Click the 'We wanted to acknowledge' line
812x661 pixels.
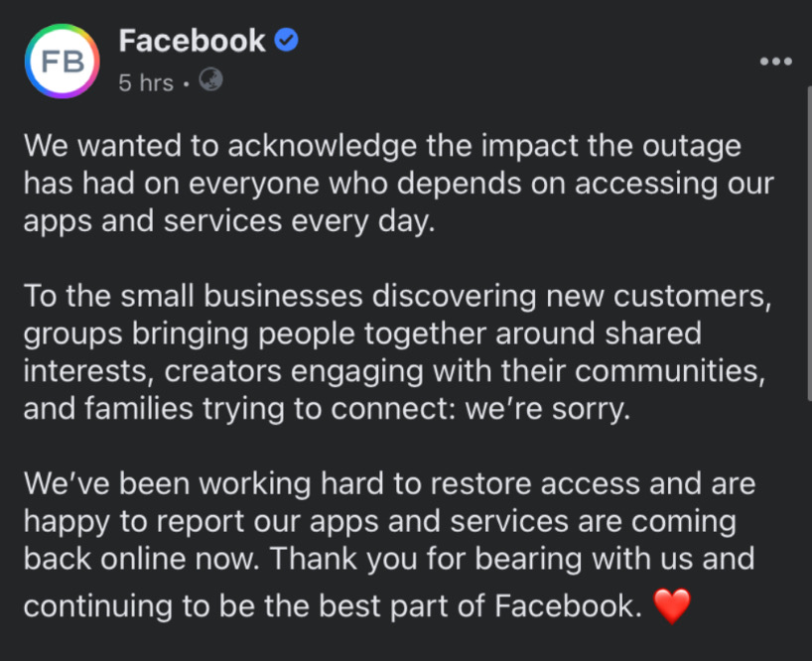pyautogui.click(x=382, y=147)
